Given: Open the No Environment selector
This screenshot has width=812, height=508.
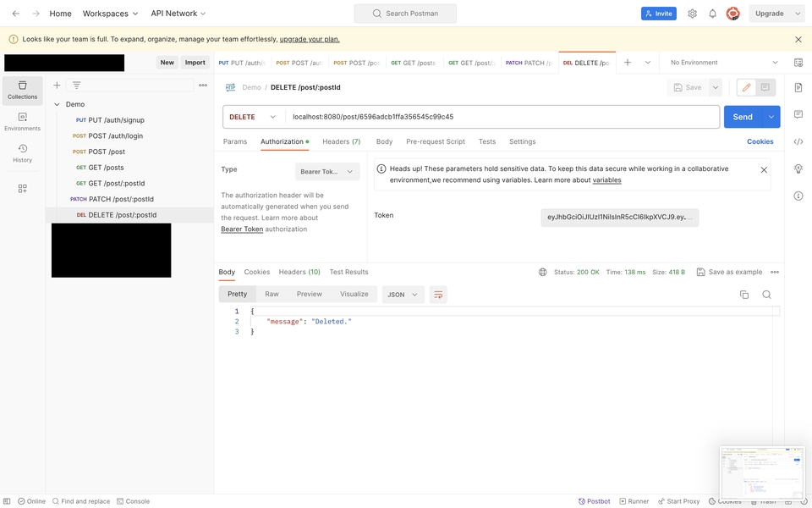Looking at the screenshot, I should (x=723, y=62).
